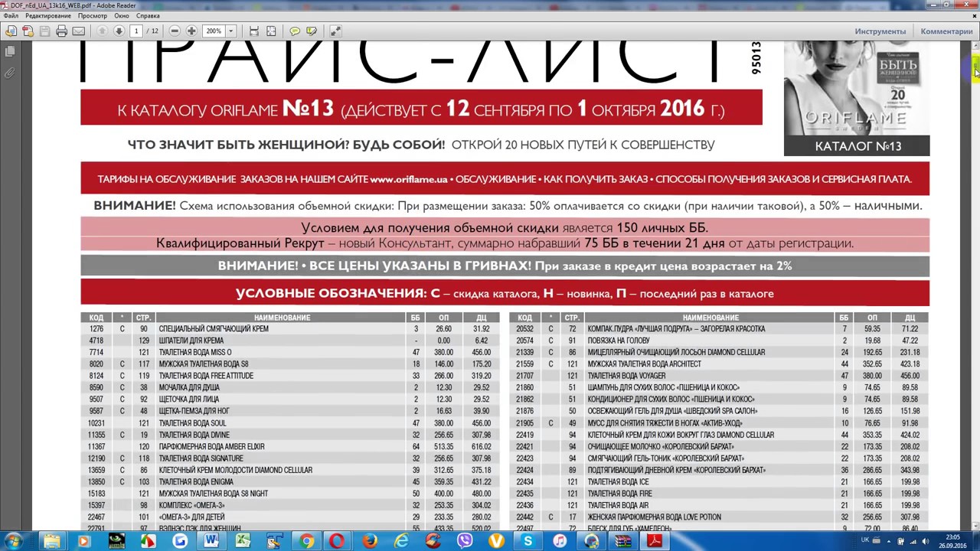Open Viber from the taskbar
The height and width of the screenshot is (551, 980).
pyautogui.click(x=465, y=541)
